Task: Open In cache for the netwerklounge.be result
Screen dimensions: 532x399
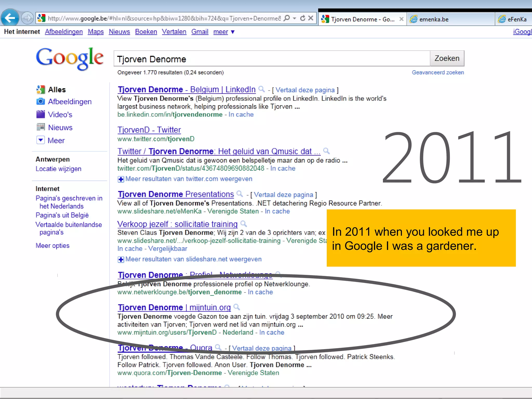Action: coord(260,292)
